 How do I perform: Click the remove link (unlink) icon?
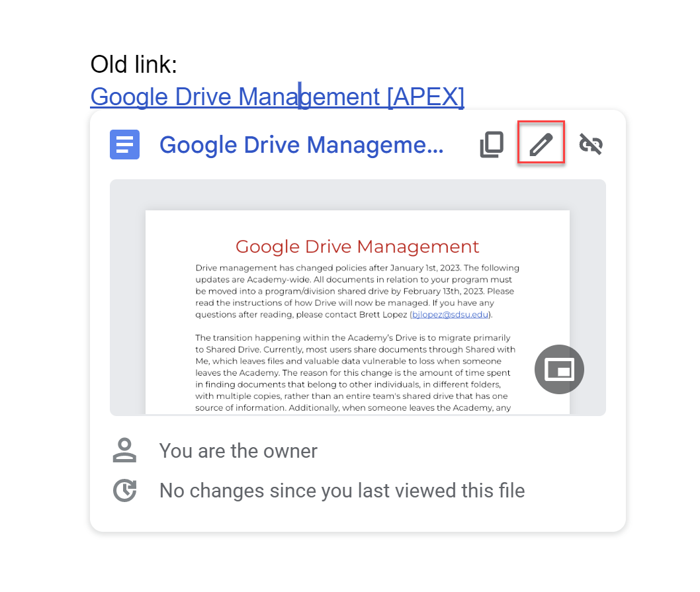click(x=591, y=144)
